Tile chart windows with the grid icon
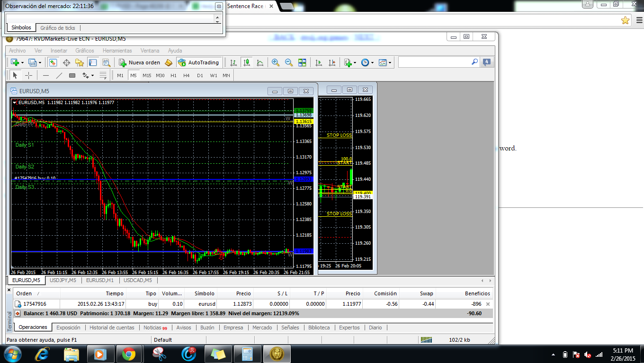 pyautogui.click(x=302, y=62)
